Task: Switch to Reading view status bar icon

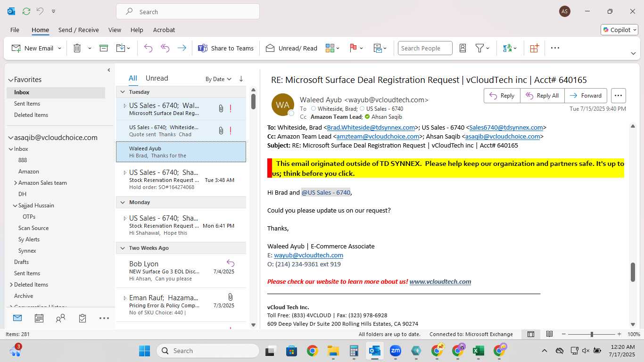Action: click(549, 334)
